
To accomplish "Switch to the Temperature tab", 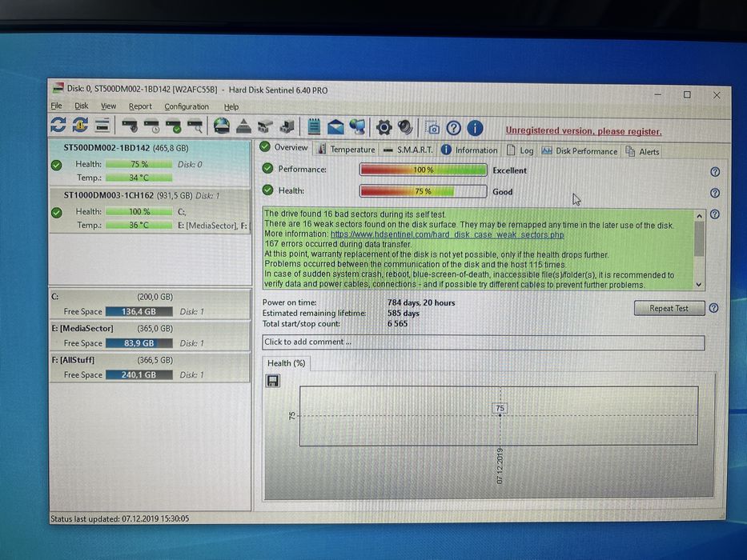I will click(x=347, y=149).
